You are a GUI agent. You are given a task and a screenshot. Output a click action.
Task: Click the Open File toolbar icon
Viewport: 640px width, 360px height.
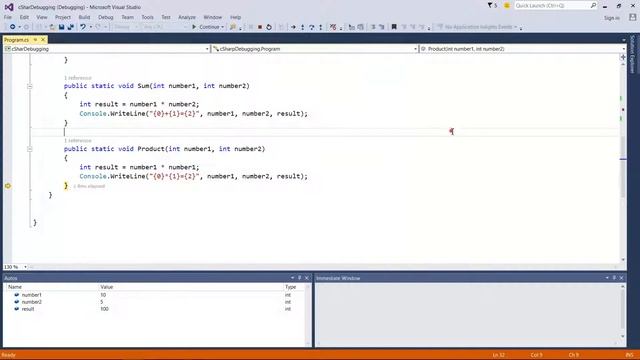coord(52,27)
